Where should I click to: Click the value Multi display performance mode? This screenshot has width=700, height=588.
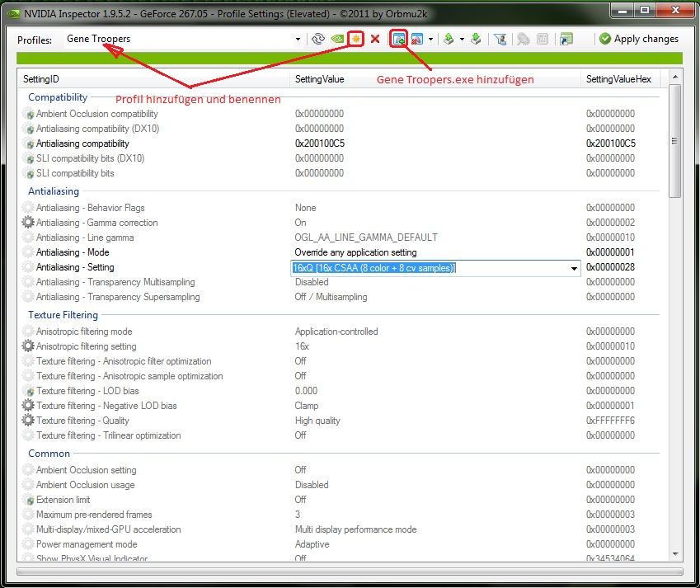(356, 529)
